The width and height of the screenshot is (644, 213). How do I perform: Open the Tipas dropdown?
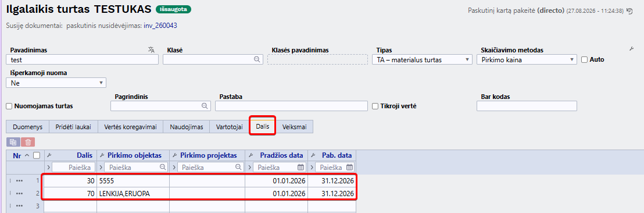pyautogui.click(x=422, y=59)
